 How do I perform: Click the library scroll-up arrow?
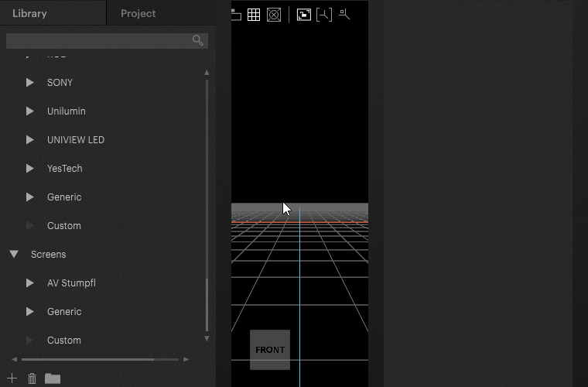[207, 73]
